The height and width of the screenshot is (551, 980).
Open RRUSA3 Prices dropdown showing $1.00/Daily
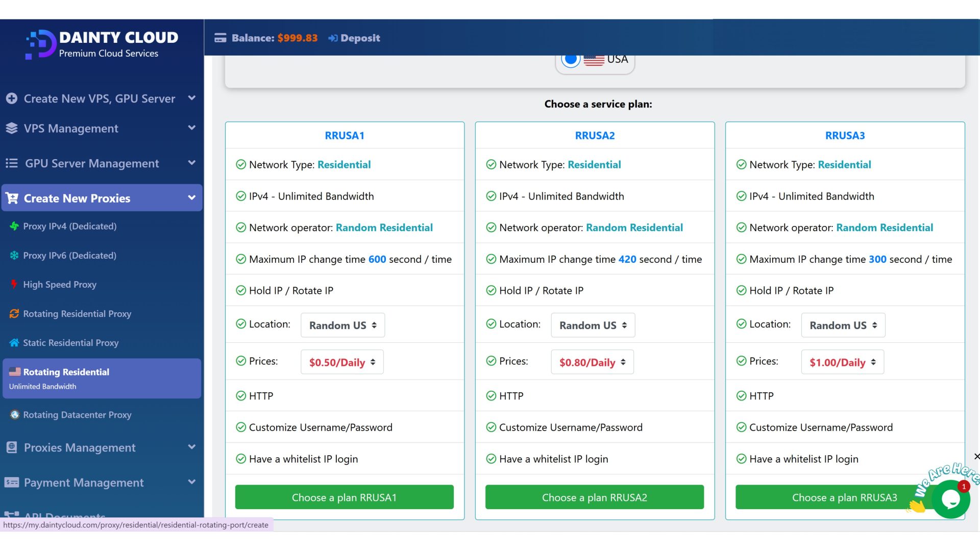coord(842,362)
